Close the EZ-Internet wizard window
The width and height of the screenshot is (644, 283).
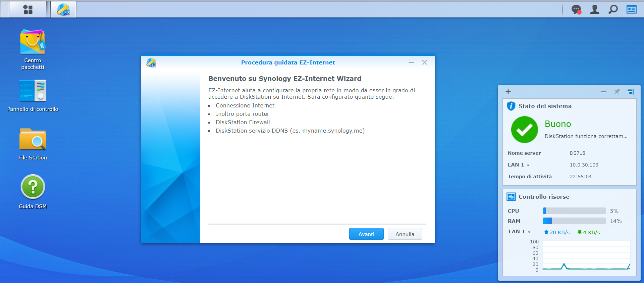pyautogui.click(x=425, y=62)
